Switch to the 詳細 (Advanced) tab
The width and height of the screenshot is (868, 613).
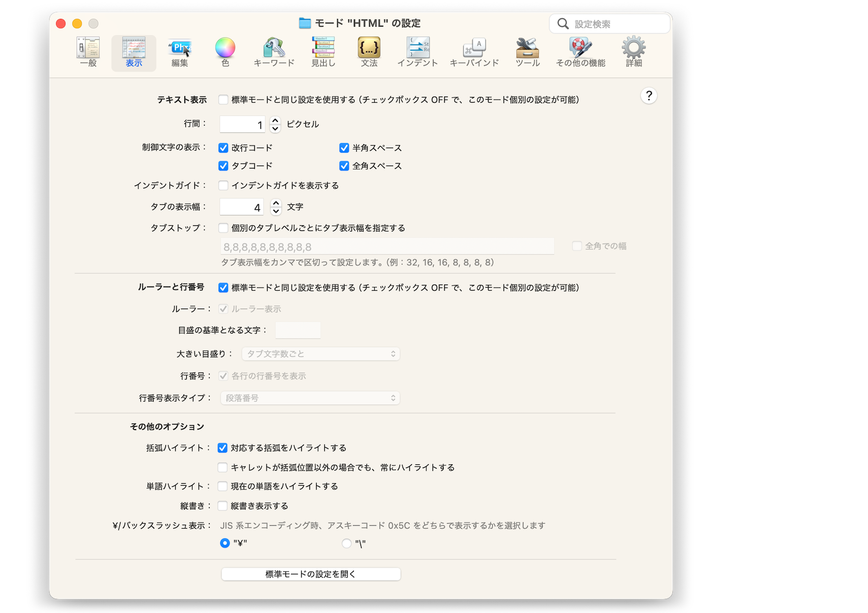pos(634,52)
